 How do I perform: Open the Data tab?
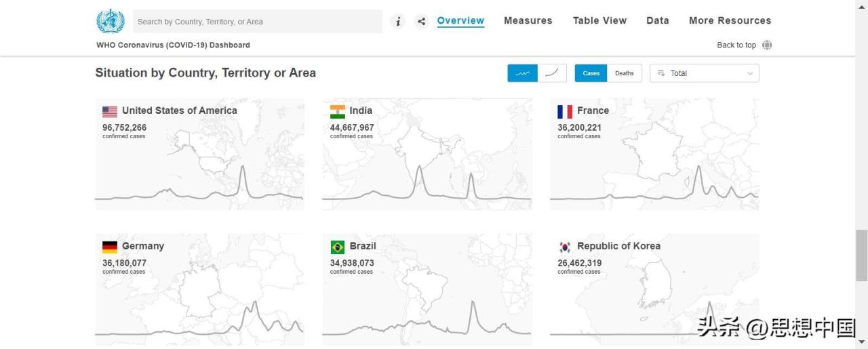click(658, 20)
